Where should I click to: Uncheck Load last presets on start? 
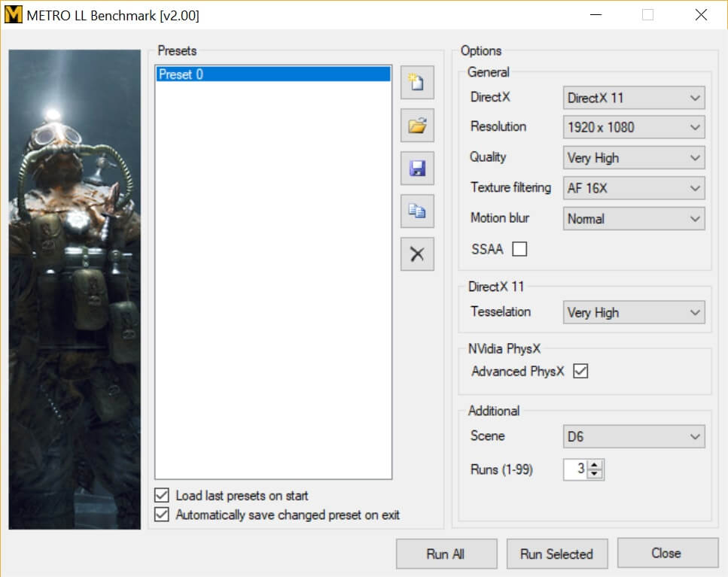[x=161, y=496]
